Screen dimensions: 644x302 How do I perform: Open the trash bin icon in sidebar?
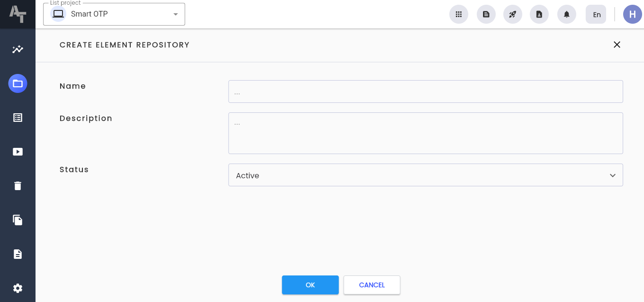(18, 186)
